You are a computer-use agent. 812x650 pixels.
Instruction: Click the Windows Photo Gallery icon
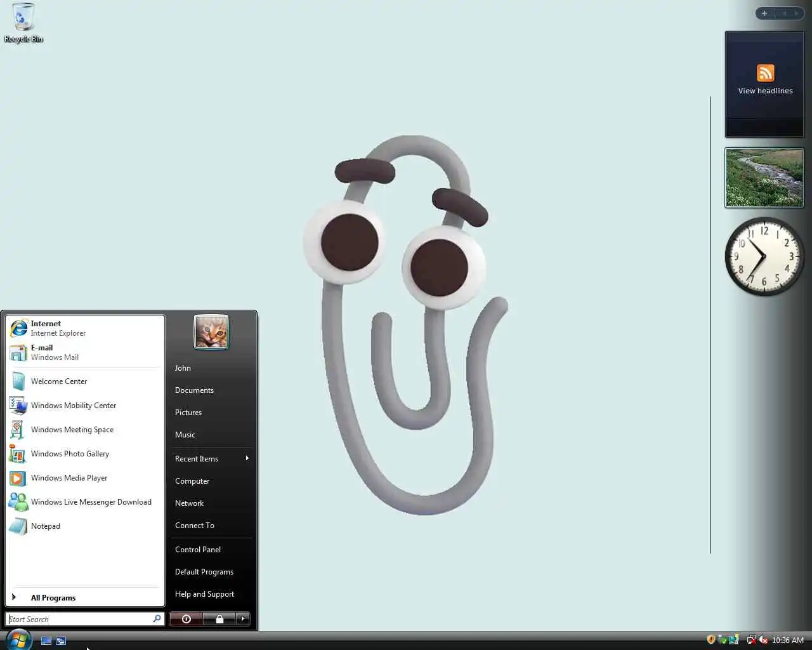[18, 454]
